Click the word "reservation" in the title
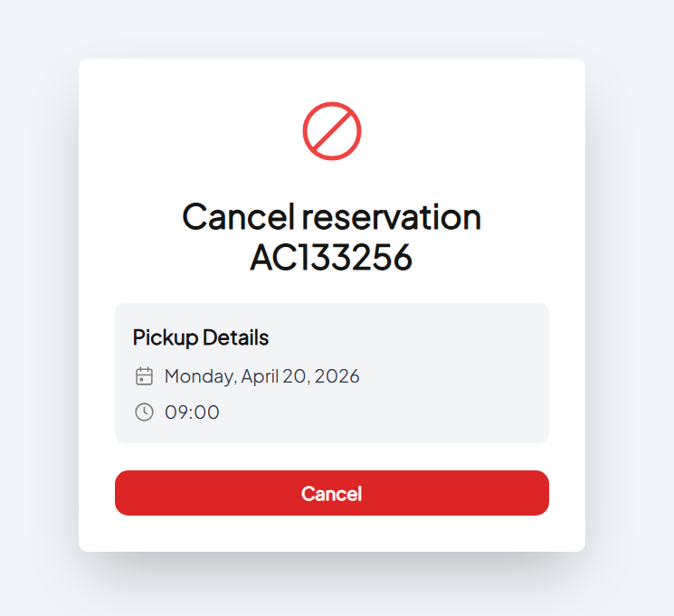This screenshot has width=674, height=616. pos(391,217)
